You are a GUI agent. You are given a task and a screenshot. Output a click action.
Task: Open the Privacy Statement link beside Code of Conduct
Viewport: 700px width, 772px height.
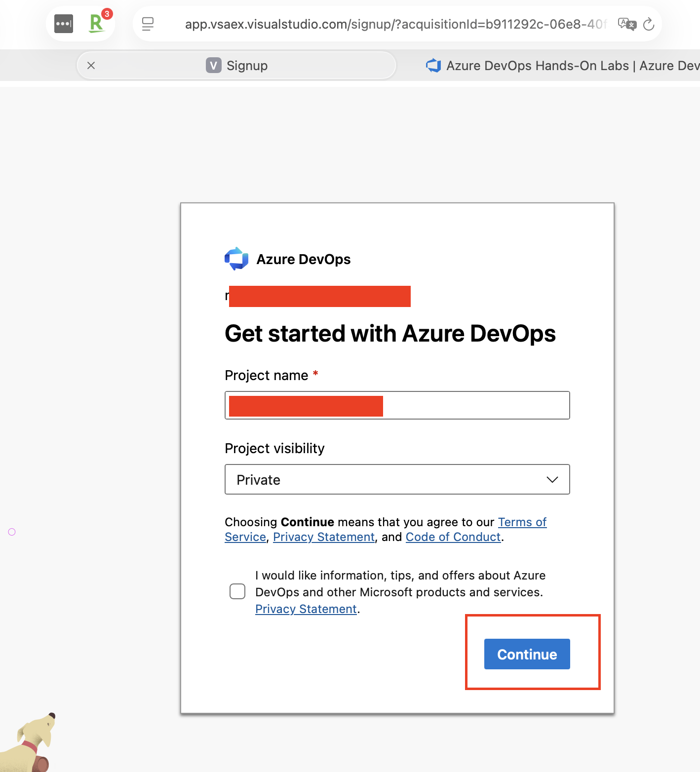tap(324, 537)
